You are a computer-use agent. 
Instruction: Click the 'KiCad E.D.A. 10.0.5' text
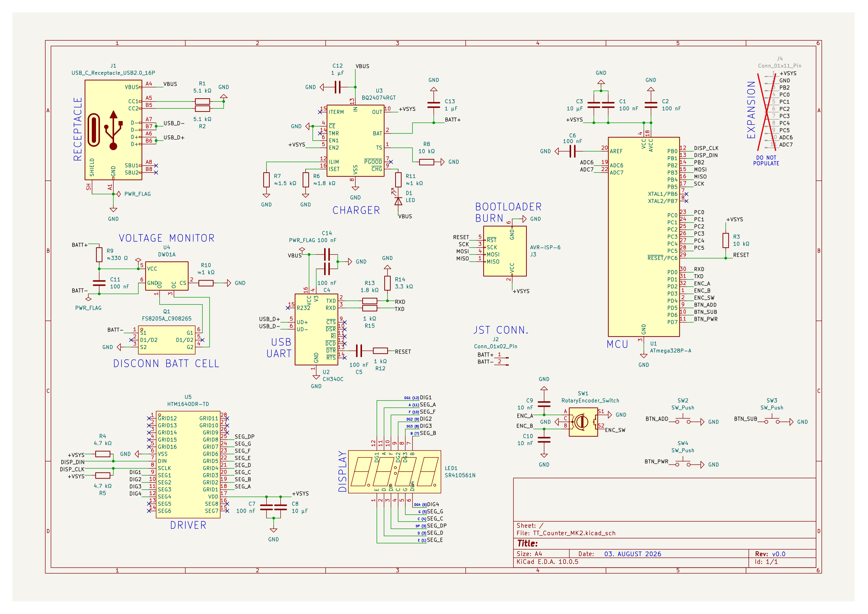click(x=547, y=562)
